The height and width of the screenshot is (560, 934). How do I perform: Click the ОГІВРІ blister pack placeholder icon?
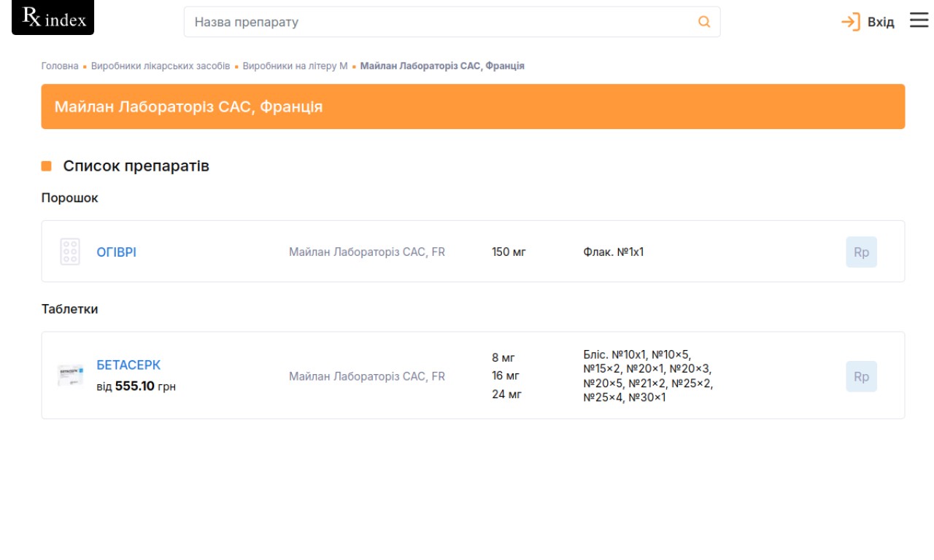click(x=70, y=252)
